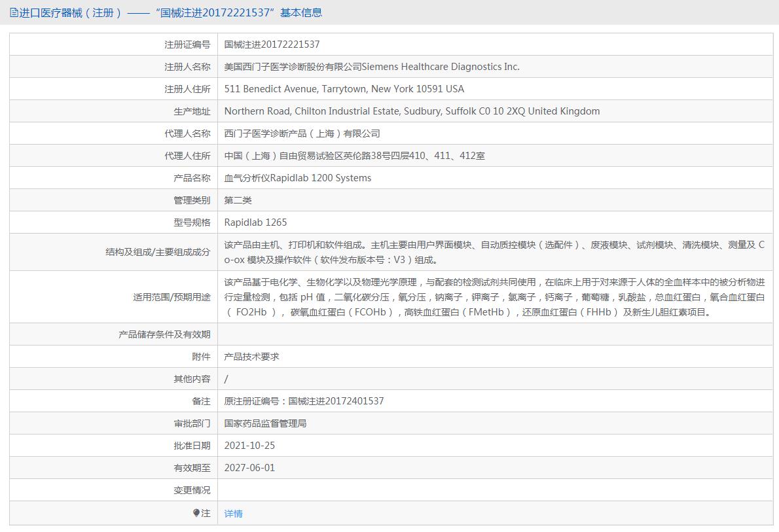Select the remark 原注册证编号：国械注进20172401537
The image size is (779, 532).
(304, 401)
